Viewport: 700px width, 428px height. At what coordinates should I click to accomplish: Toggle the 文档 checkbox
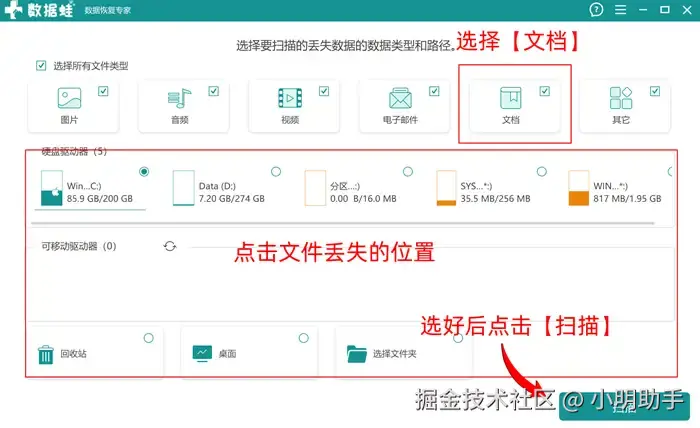545,91
